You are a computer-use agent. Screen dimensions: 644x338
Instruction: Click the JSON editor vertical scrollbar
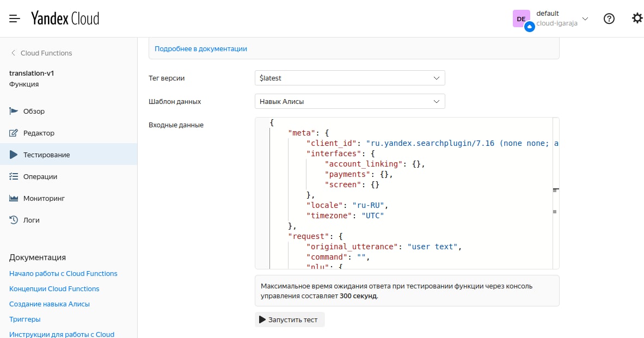point(556,193)
